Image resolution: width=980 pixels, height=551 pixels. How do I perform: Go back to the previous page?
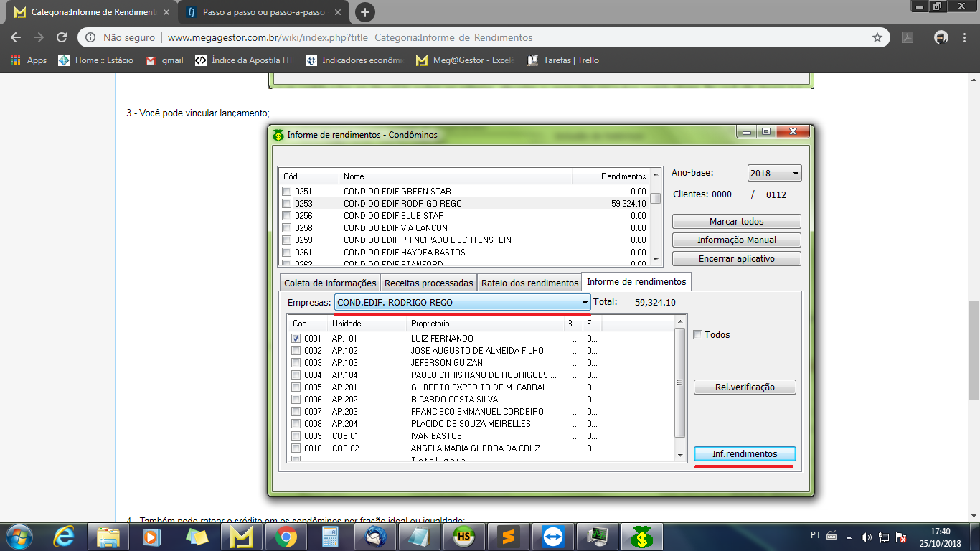tap(17, 37)
